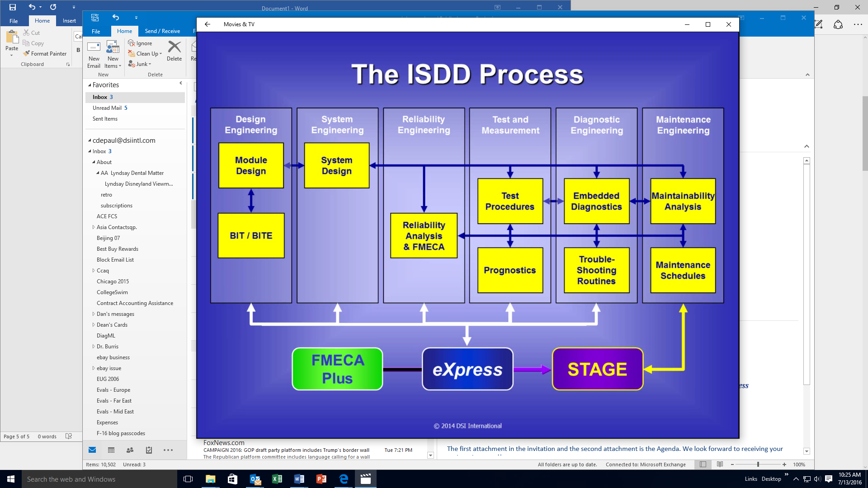
Task: Collapse the Favorites folder group
Action: (x=90, y=85)
